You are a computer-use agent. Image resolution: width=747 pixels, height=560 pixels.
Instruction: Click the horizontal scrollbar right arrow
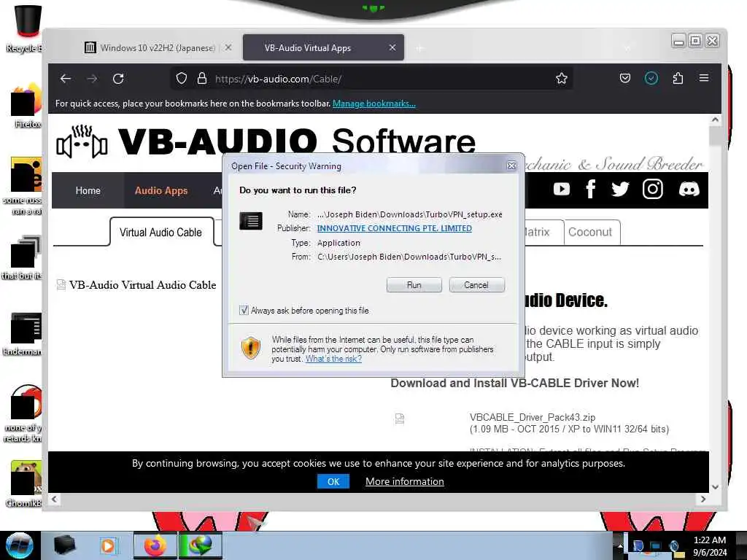click(703, 499)
